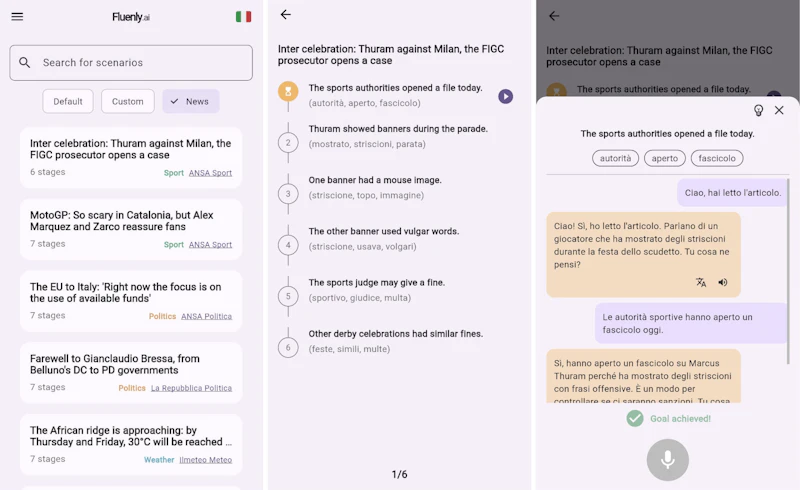Select stage 5 circle marker
The height and width of the screenshot is (490, 800).
tap(288, 296)
